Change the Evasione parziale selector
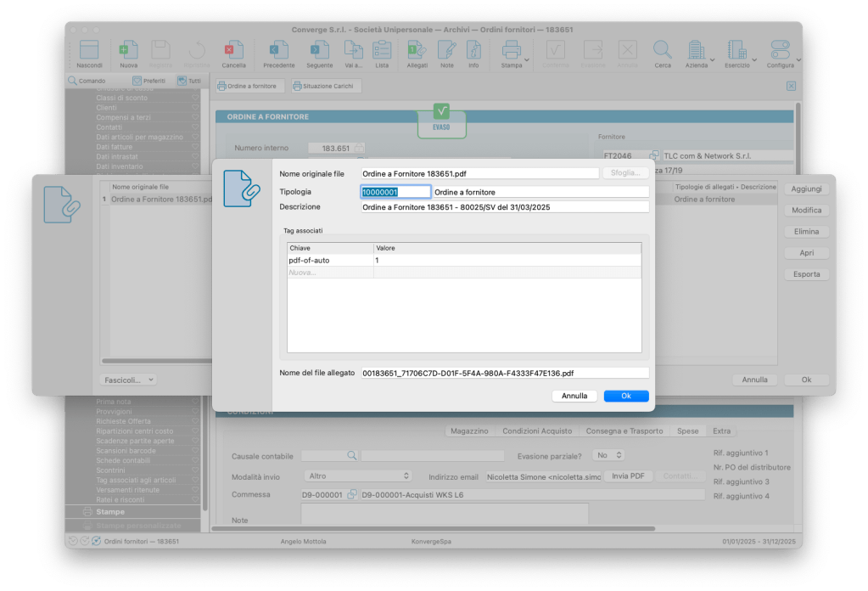Image resolution: width=868 pixels, height=591 pixels. click(608, 456)
